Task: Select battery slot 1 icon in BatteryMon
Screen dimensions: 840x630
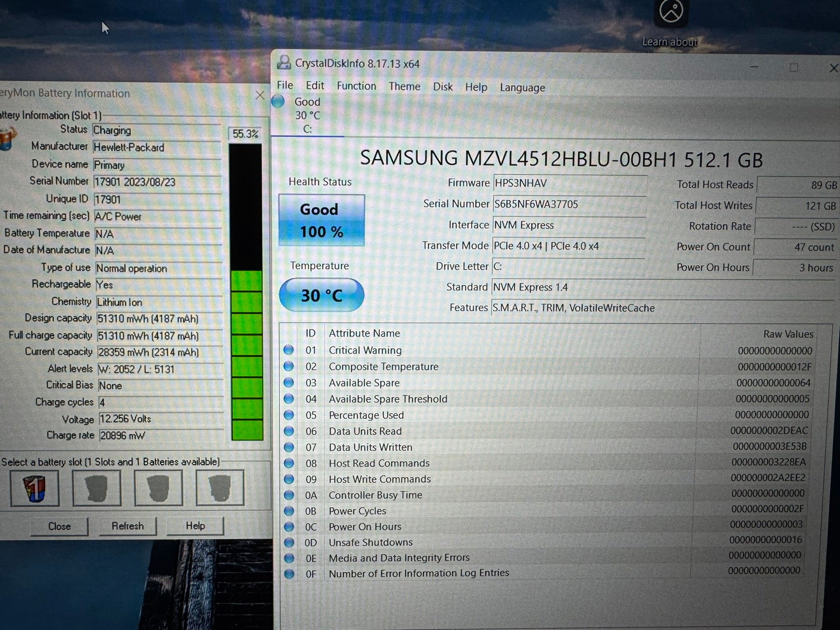Action: [x=35, y=488]
